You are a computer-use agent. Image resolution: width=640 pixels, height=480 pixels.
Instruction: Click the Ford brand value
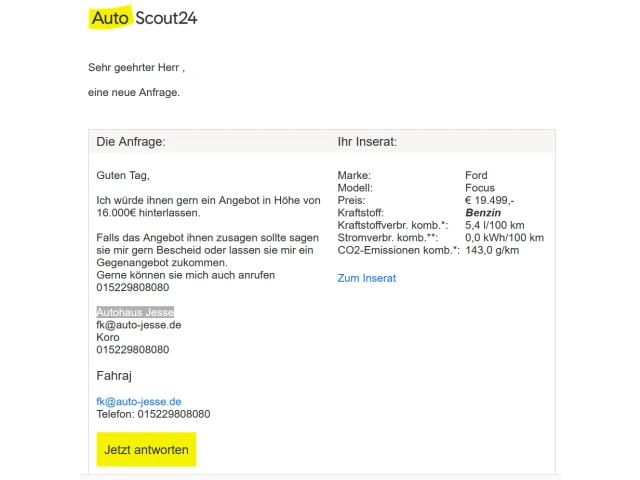coord(477,175)
